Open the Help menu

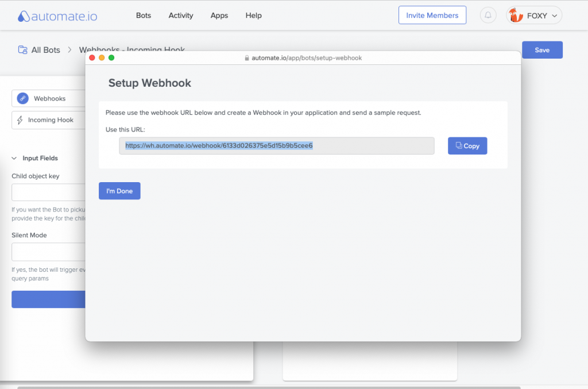coord(253,16)
